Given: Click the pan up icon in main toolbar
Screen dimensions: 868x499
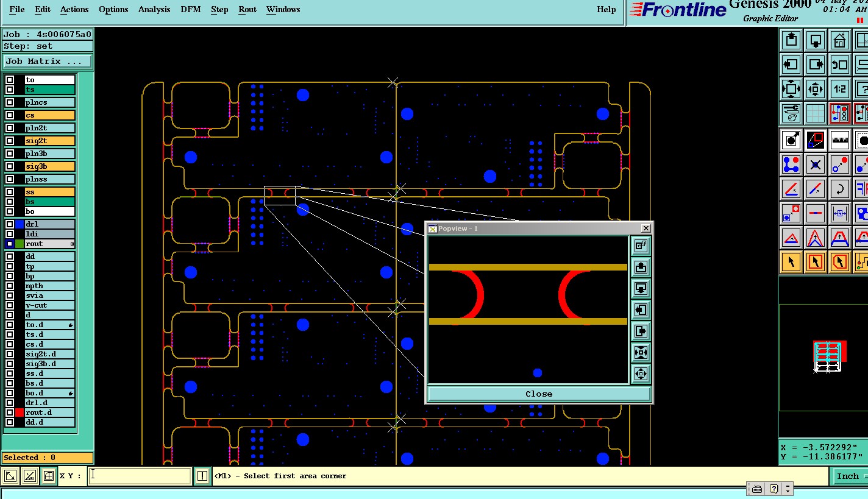Looking at the screenshot, I should [791, 40].
